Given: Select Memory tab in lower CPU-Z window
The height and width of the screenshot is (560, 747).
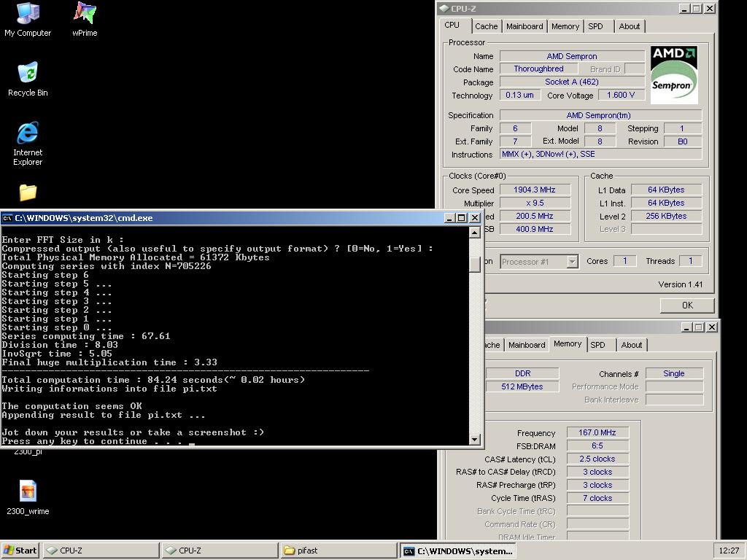Looking at the screenshot, I should pyautogui.click(x=568, y=344).
